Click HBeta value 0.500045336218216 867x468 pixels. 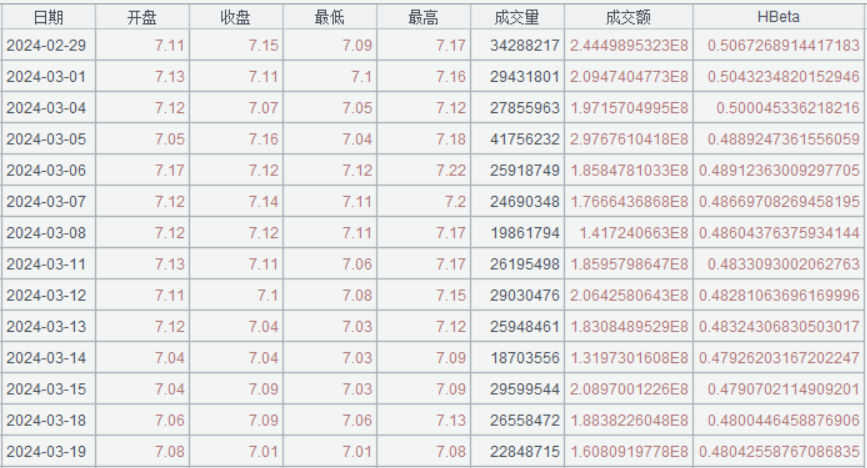coord(788,108)
